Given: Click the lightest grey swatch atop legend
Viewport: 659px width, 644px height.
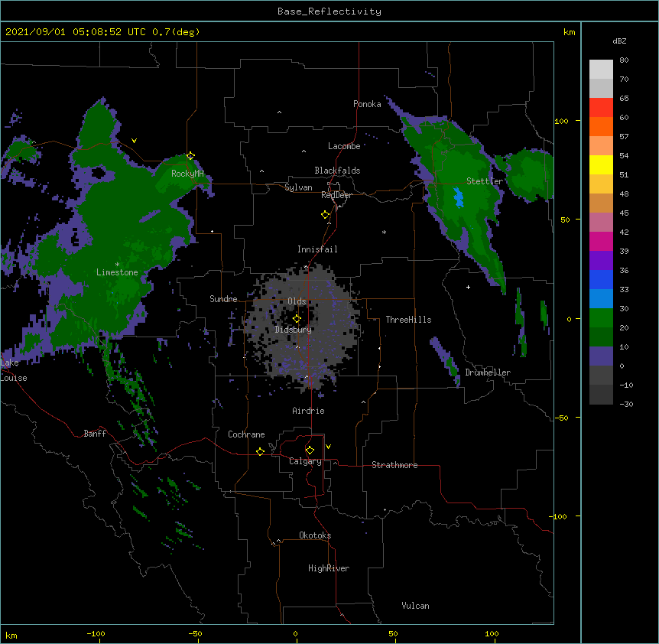Looking at the screenshot, I should (x=601, y=70).
